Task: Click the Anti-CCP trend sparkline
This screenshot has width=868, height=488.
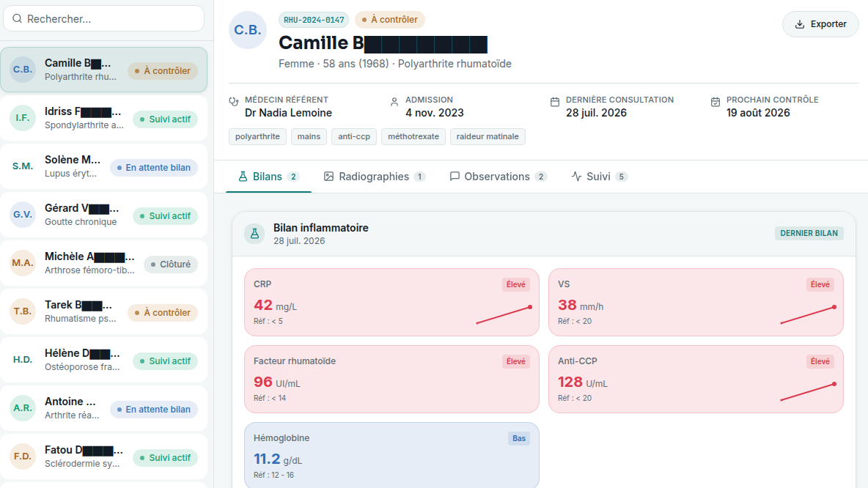Action: (808, 392)
